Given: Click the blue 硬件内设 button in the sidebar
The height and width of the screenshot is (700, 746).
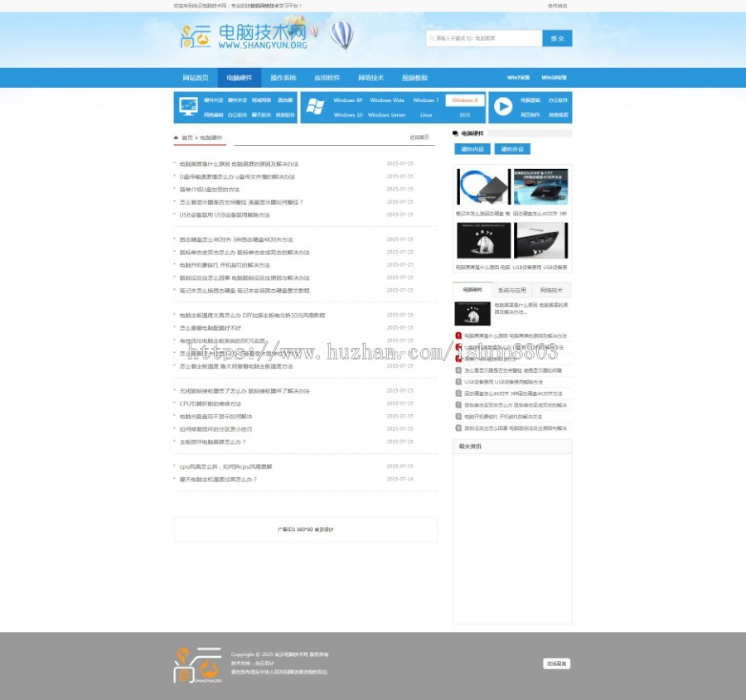Looking at the screenshot, I should pyautogui.click(x=473, y=147).
